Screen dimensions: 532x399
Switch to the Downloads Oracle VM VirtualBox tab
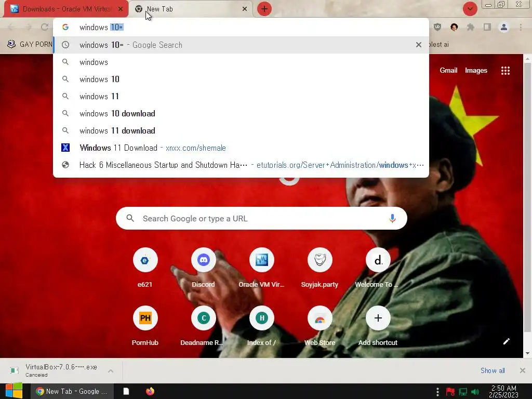pyautogui.click(x=66, y=9)
